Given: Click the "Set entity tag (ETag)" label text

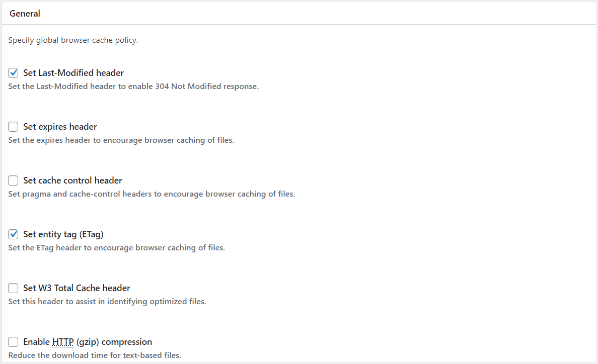Looking at the screenshot, I should 63,235.
